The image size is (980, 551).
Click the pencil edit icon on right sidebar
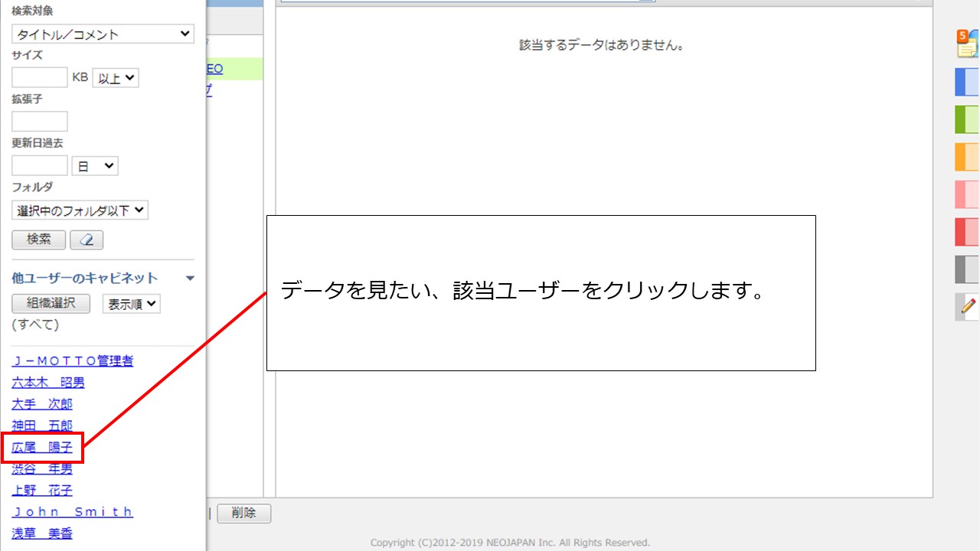point(968,307)
